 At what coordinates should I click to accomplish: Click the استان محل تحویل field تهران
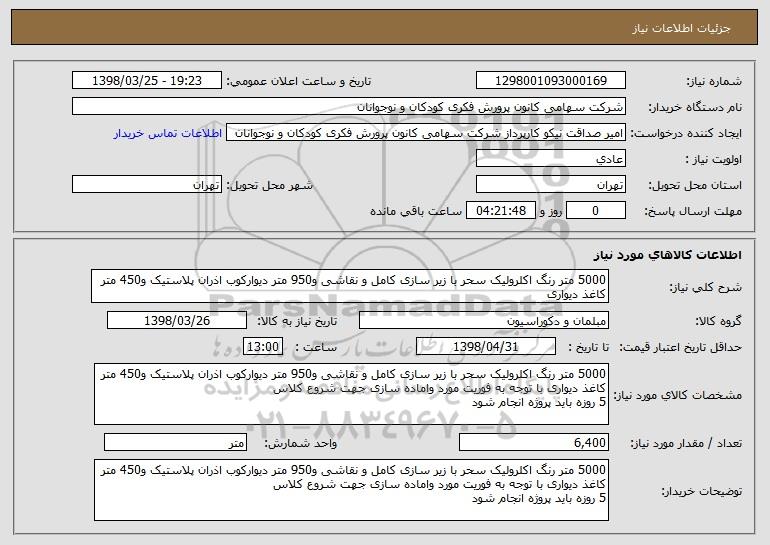550,185
